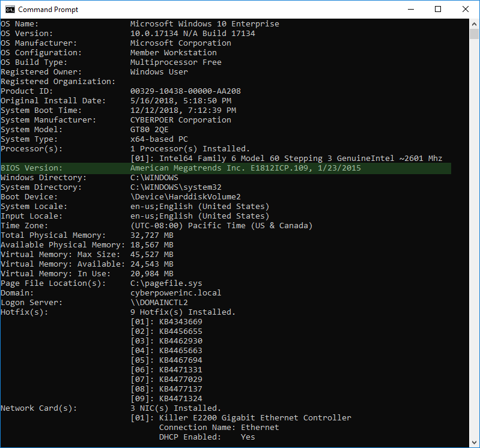Viewport: 480px width, 448px height.
Task: Click hotfix entry KB4456655
Action: point(166,331)
